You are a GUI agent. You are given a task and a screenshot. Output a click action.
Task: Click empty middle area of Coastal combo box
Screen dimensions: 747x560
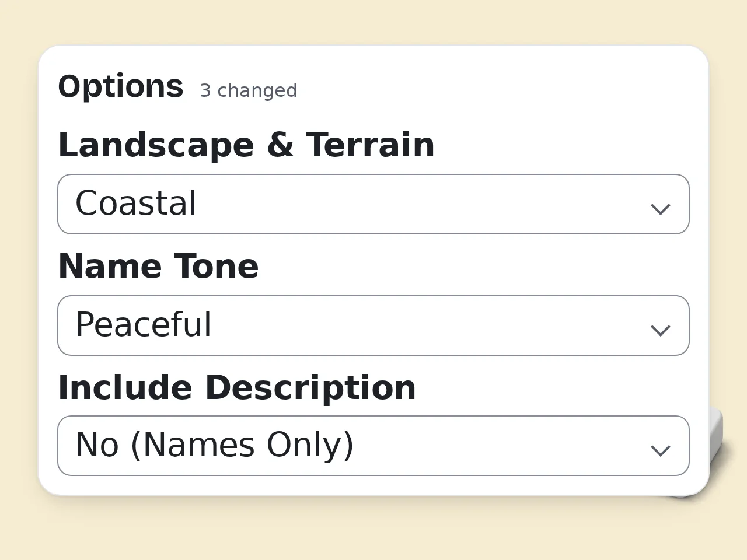(420, 204)
